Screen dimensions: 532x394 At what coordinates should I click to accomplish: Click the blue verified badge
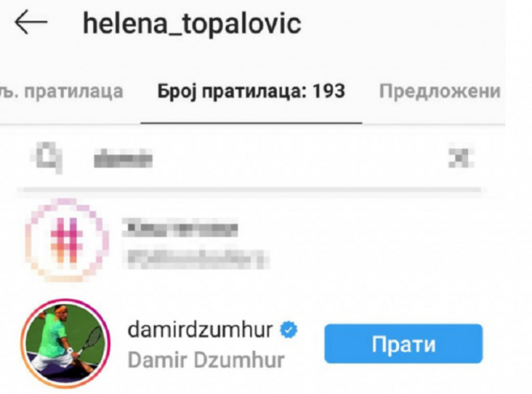pyautogui.click(x=288, y=330)
